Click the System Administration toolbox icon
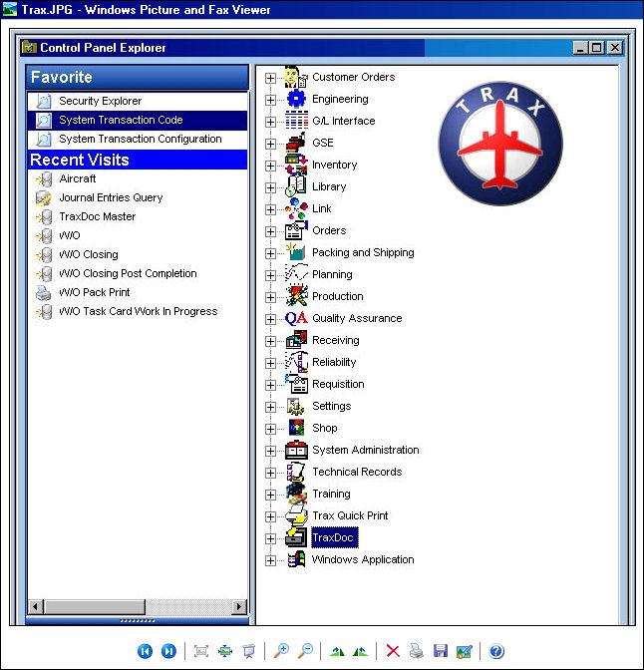This screenshot has width=644, height=670. point(296,450)
